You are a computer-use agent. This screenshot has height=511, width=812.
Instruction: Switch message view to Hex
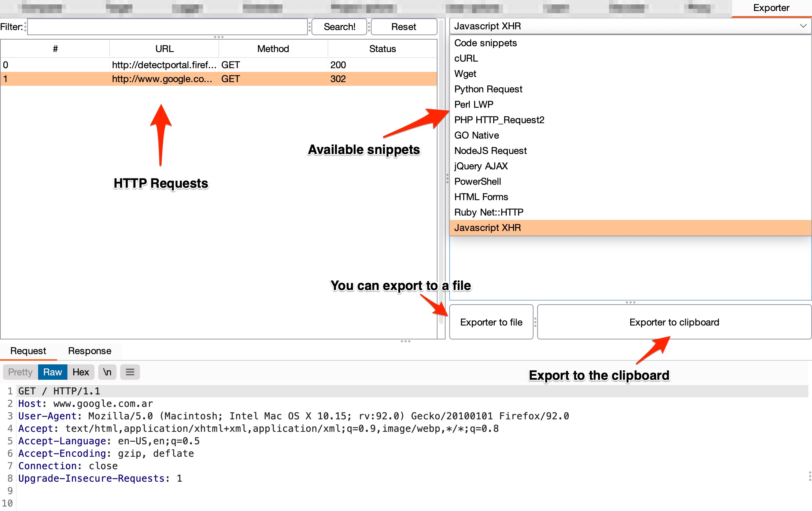point(81,372)
